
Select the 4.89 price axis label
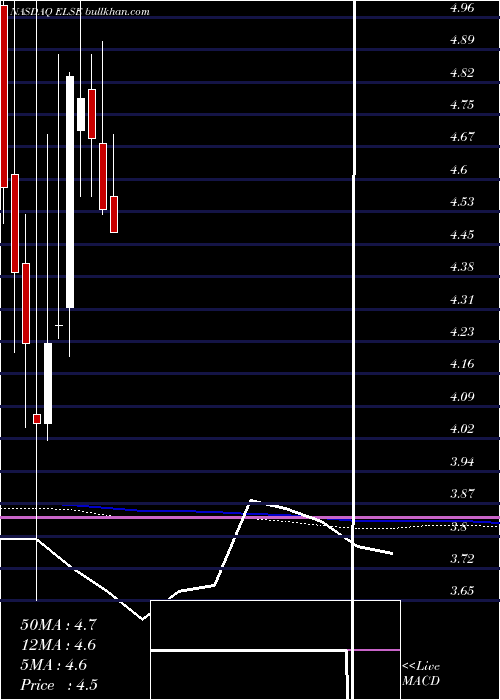point(462,40)
